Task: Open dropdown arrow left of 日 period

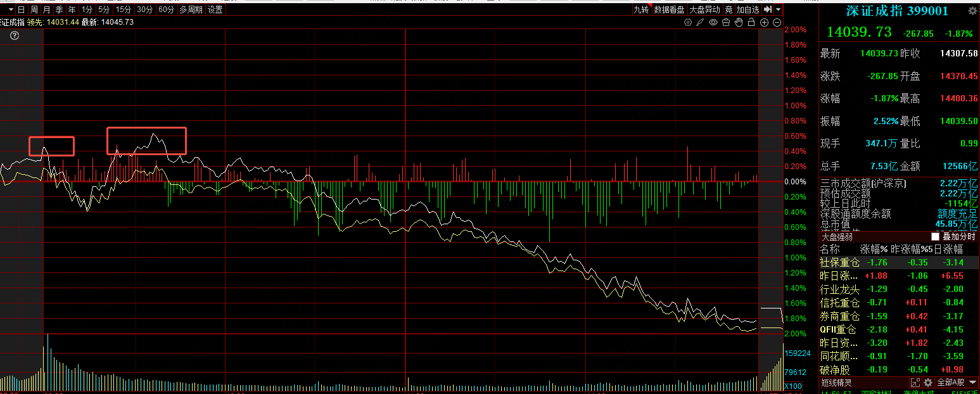Action: coord(10,10)
